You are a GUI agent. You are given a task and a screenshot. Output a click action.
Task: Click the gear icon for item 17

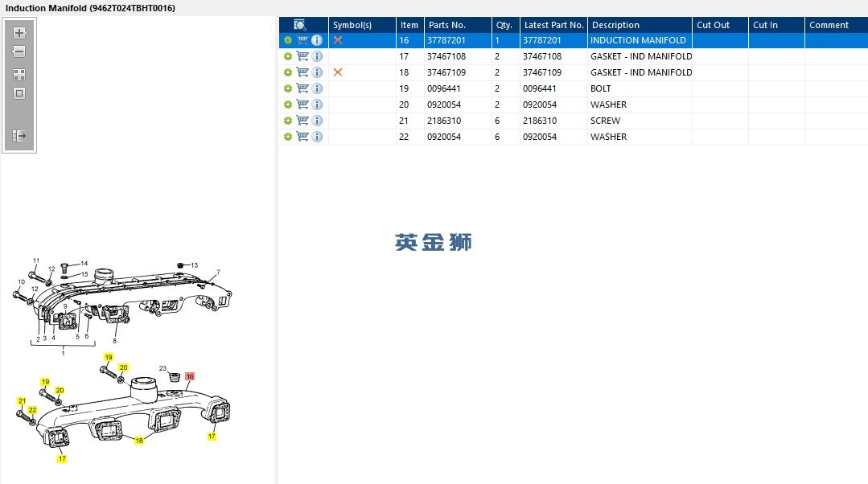288,56
